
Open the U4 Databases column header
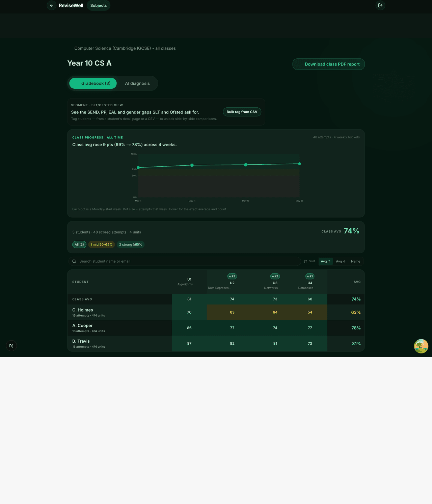tap(310, 282)
